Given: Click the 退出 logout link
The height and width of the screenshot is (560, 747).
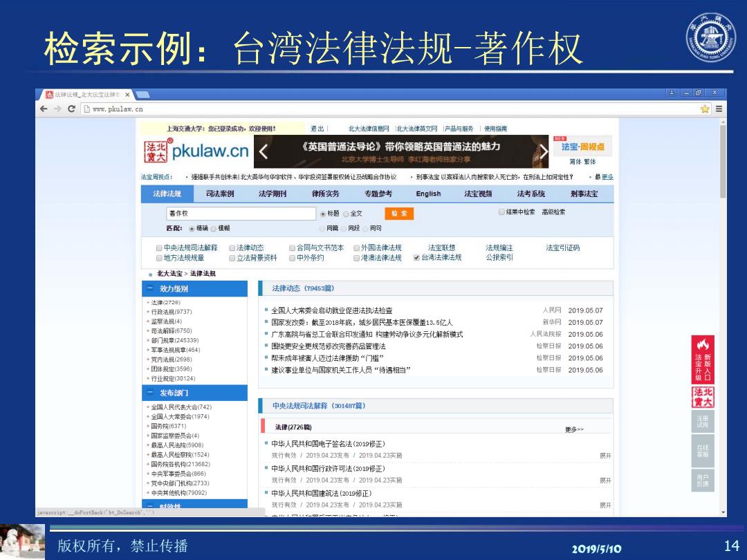Looking at the screenshot, I should pyautogui.click(x=317, y=129).
